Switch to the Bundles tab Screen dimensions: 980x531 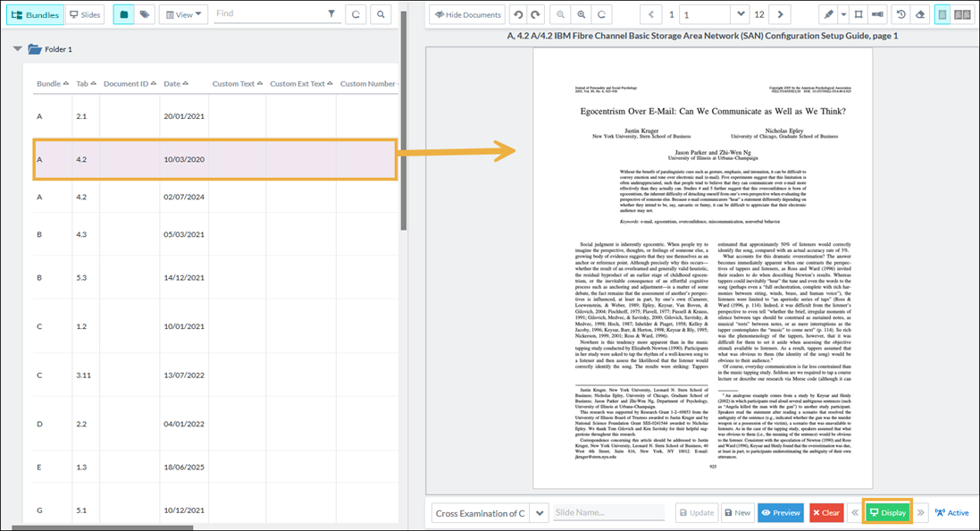click(35, 14)
